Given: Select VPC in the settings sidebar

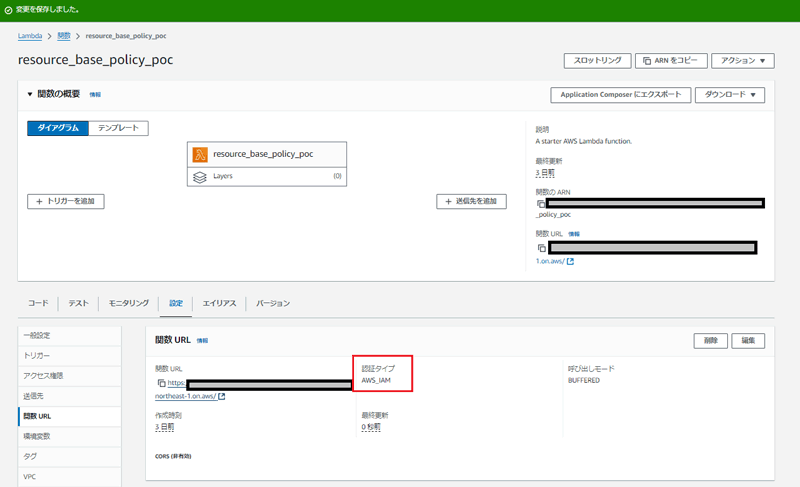Looking at the screenshot, I should pyautogui.click(x=70, y=477).
